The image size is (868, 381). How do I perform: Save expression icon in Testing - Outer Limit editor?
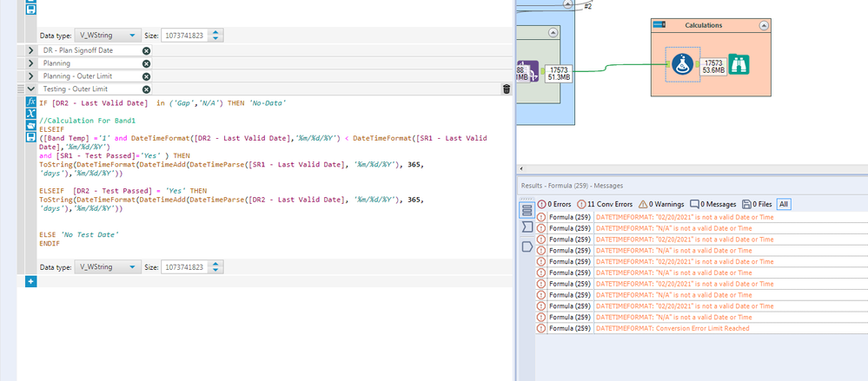[x=31, y=136]
